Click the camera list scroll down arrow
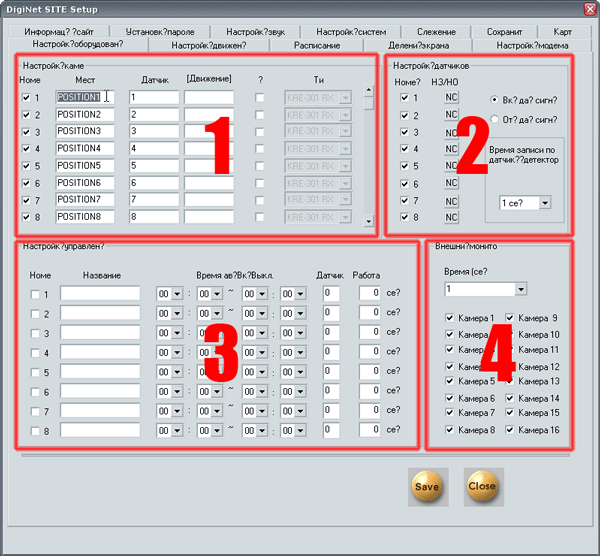 point(368,221)
